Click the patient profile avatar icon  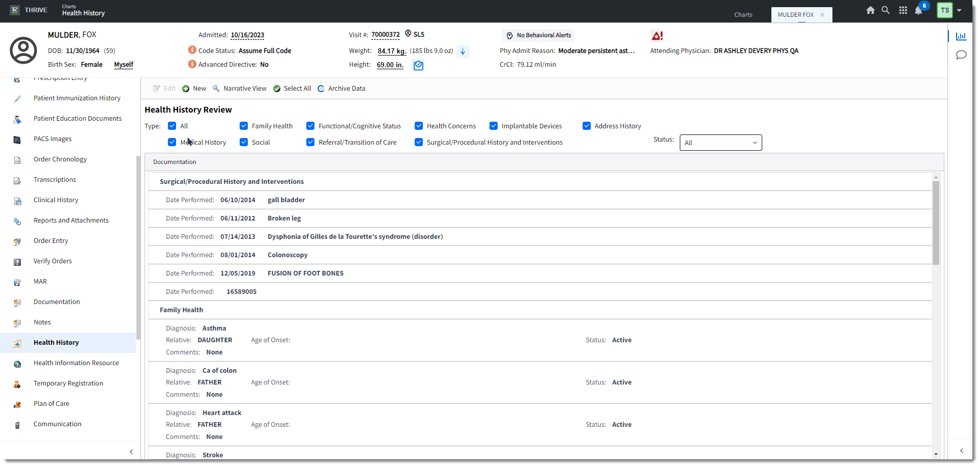click(x=23, y=50)
